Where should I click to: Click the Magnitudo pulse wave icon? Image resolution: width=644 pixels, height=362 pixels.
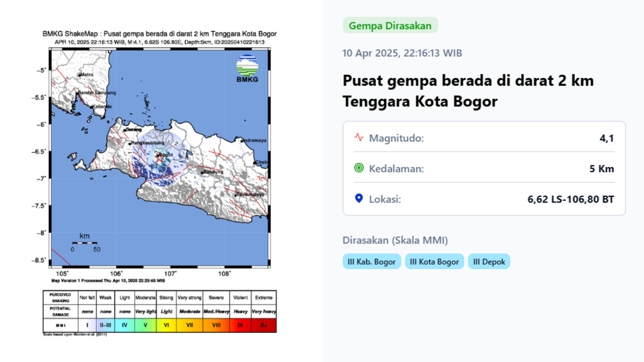[359, 138]
